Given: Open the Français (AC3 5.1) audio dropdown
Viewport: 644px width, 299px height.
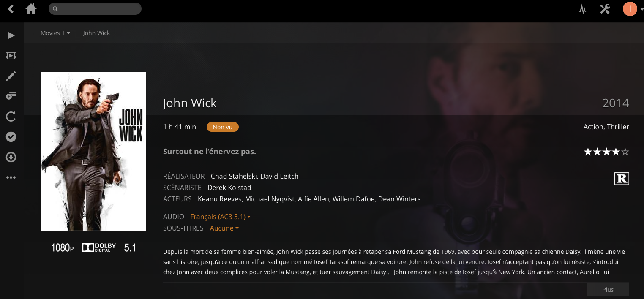Looking at the screenshot, I should (221, 217).
